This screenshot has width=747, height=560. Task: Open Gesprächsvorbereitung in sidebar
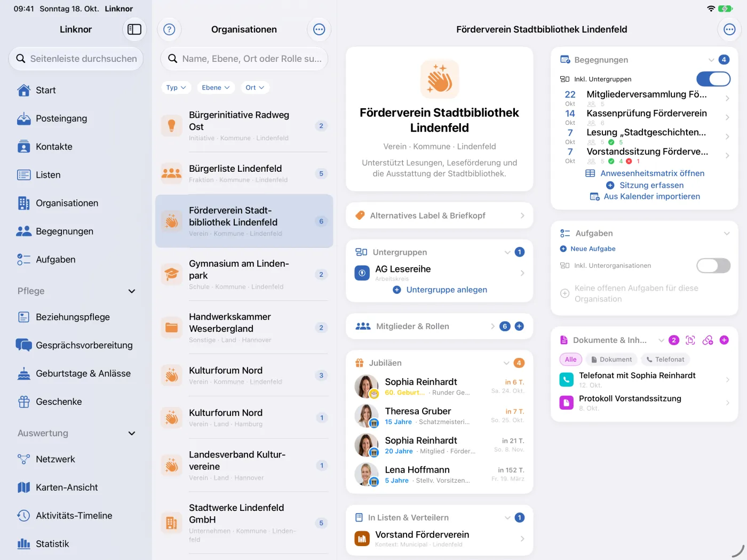(76, 345)
